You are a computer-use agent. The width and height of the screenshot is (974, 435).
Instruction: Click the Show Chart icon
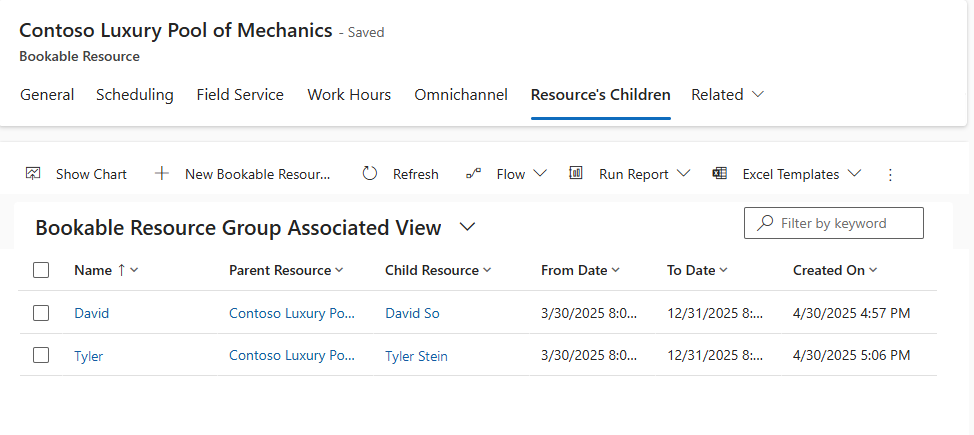click(x=33, y=174)
